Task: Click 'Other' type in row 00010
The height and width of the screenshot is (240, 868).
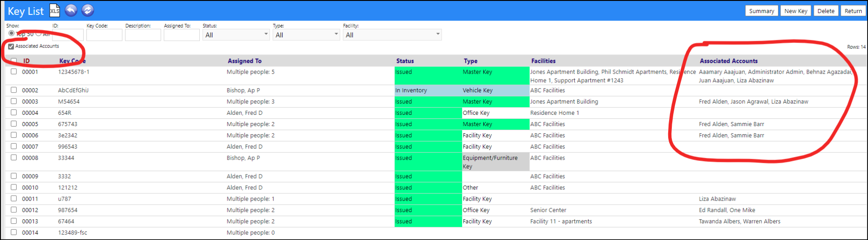Action: point(470,188)
